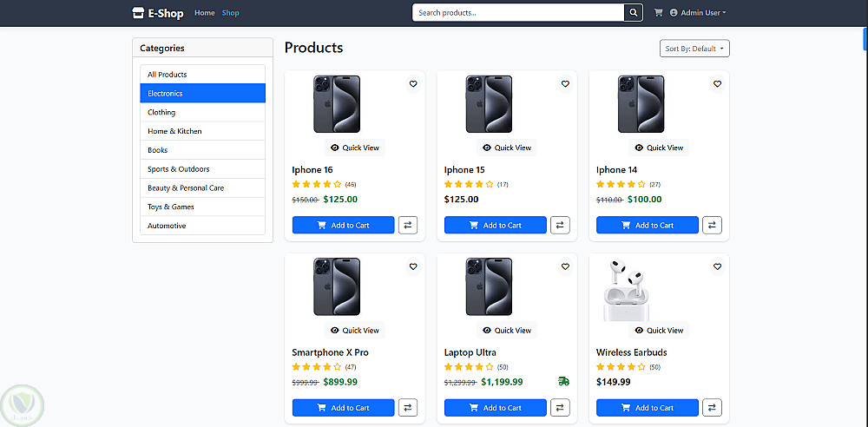This screenshot has width=868, height=427.
Task: Click compare icon for Wireless Earbuds
Action: click(712, 407)
